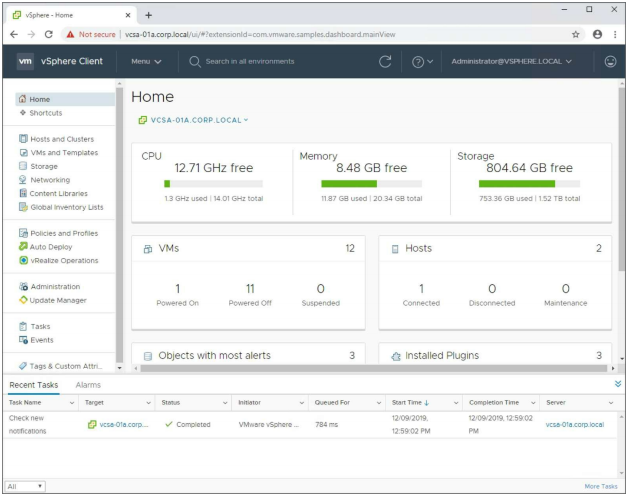Select the vSphere - Home browser tab
This screenshot has width=628, height=496.
(x=71, y=15)
